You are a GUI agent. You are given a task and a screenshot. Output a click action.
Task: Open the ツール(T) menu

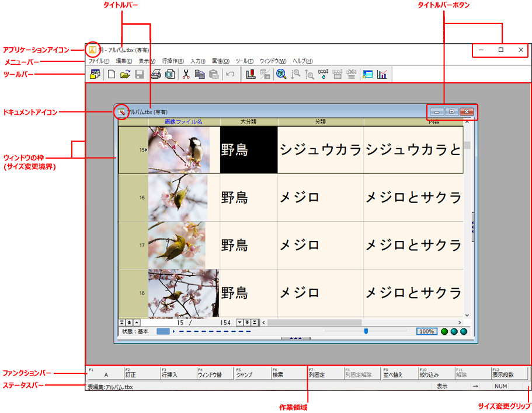tap(244, 61)
